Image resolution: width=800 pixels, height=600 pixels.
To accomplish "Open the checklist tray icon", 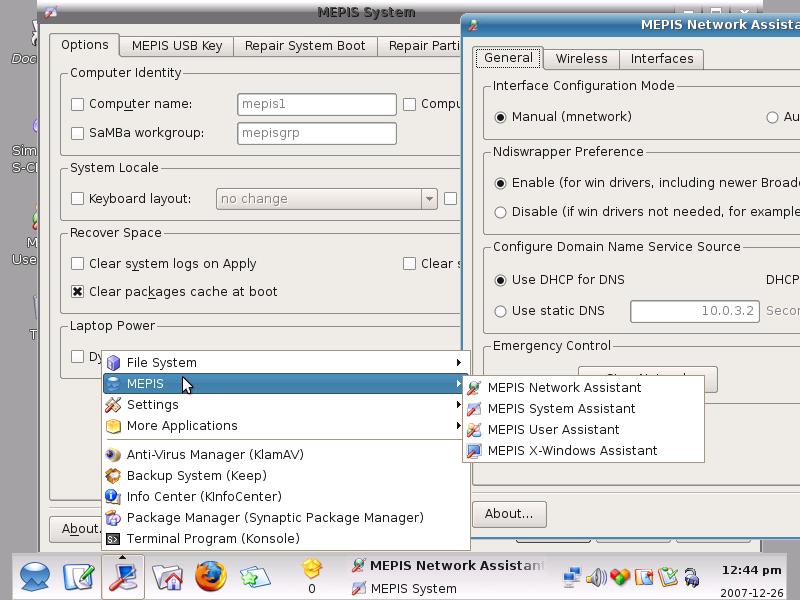I will pyautogui.click(x=668, y=578).
